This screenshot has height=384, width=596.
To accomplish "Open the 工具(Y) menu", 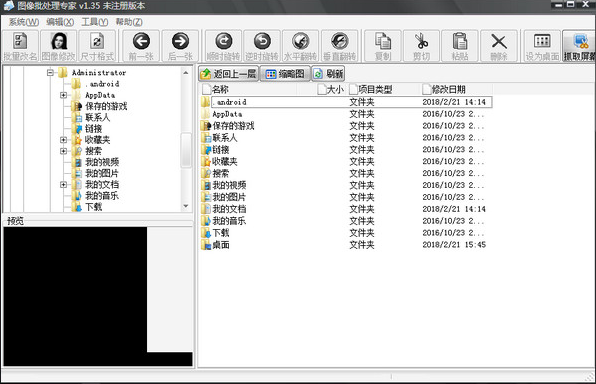I will (x=95, y=22).
